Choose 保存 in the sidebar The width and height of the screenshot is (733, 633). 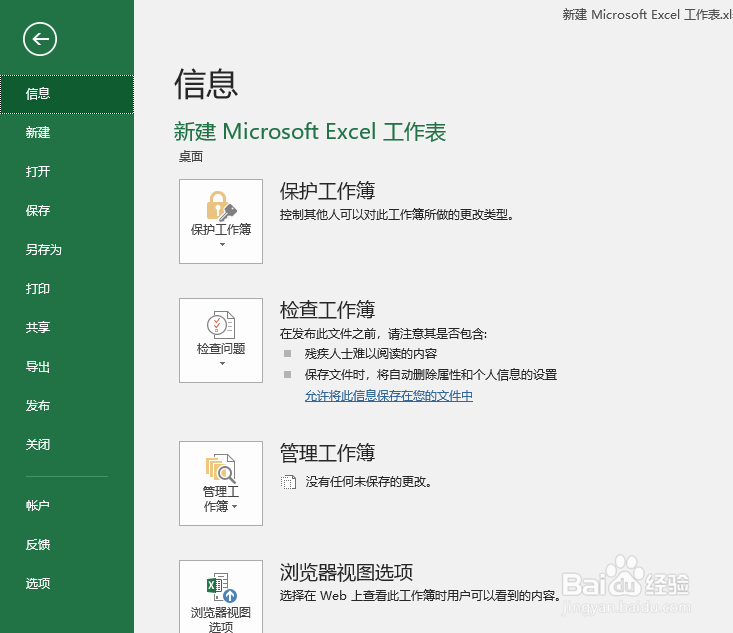[67, 211]
